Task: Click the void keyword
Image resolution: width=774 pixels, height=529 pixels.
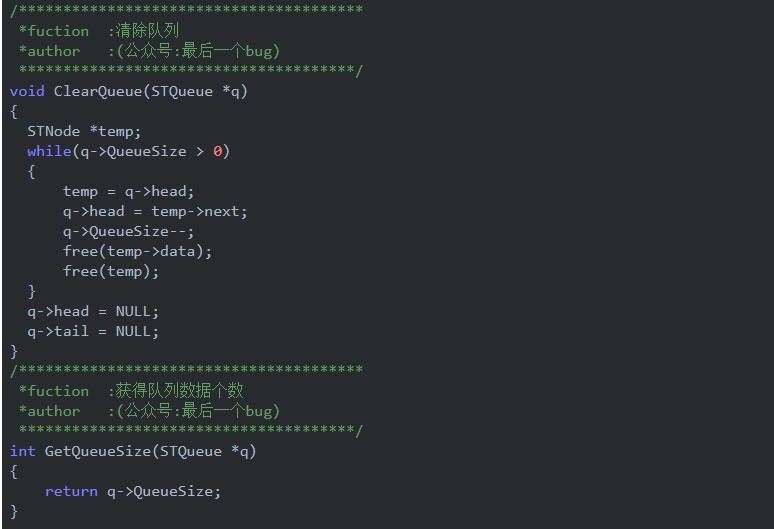Action: click(x=27, y=91)
